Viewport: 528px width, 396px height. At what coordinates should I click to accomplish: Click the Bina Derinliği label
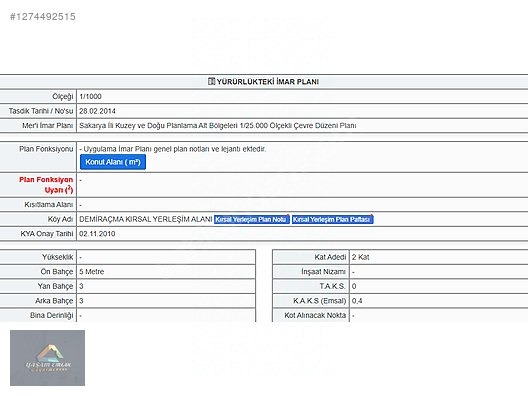click(x=52, y=316)
